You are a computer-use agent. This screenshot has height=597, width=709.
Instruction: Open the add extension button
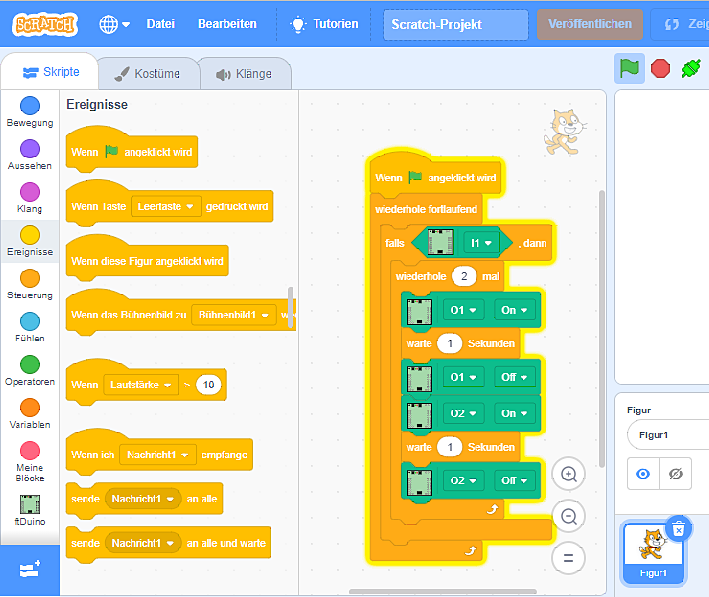pyautogui.click(x=29, y=569)
